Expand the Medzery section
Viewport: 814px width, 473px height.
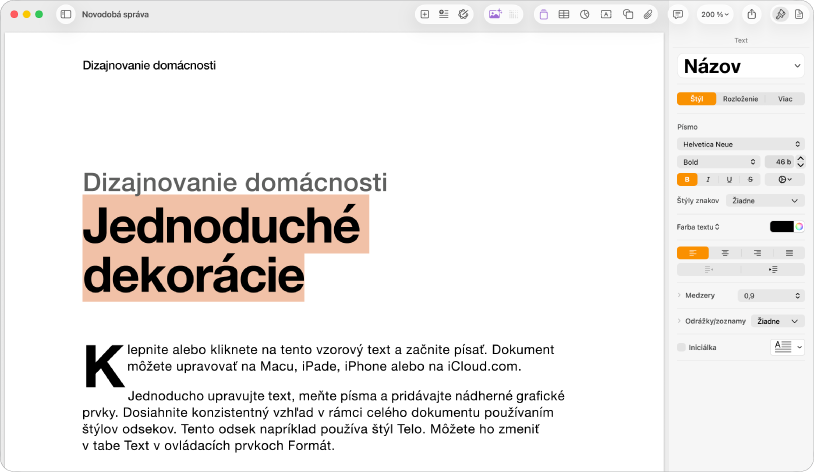[679, 295]
